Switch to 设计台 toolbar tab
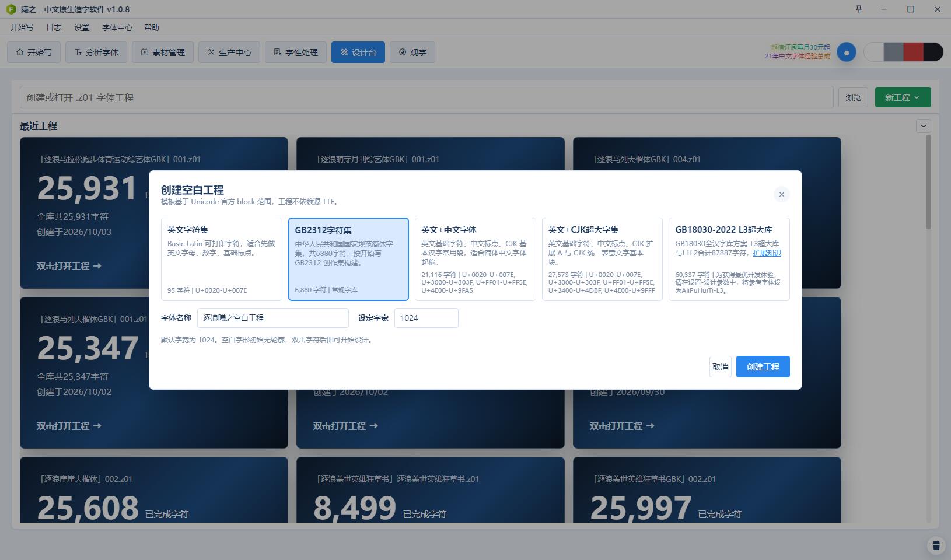Image resolution: width=951 pixels, height=560 pixels. [x=358, y=52]
